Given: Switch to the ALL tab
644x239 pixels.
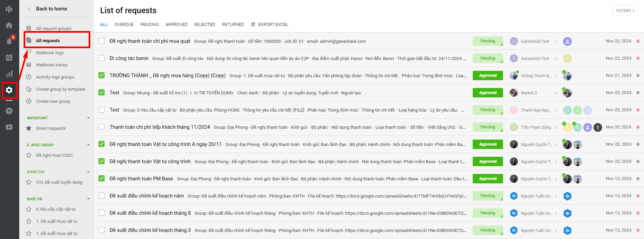Looking at the screenshot, I should [x=104, y=24].
